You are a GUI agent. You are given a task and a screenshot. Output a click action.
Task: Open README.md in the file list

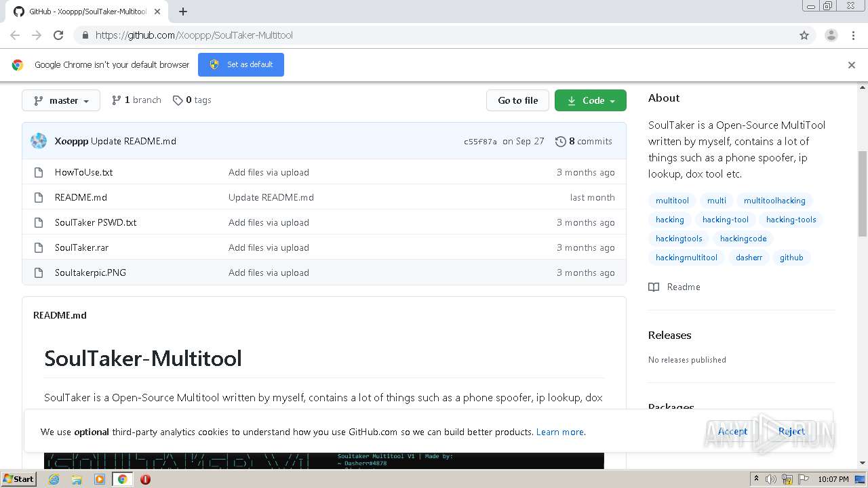click(x=81, y=197)
